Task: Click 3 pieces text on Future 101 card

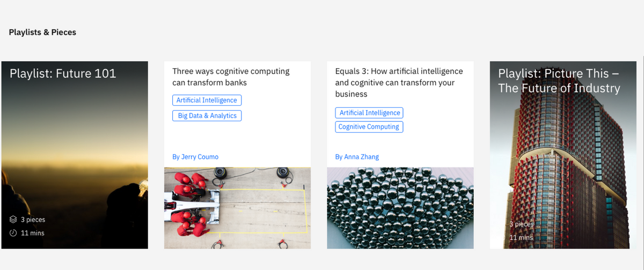Action: (33, 220)
